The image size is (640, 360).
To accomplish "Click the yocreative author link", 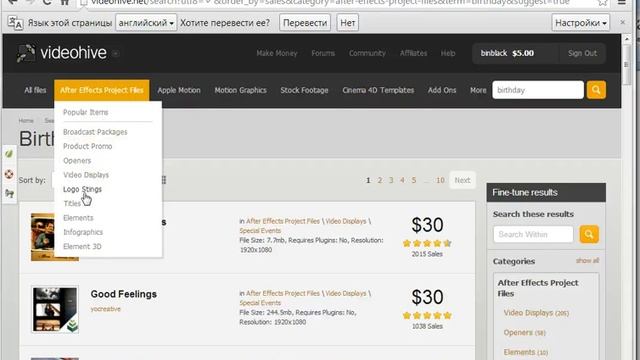I will tap(106, 309).
